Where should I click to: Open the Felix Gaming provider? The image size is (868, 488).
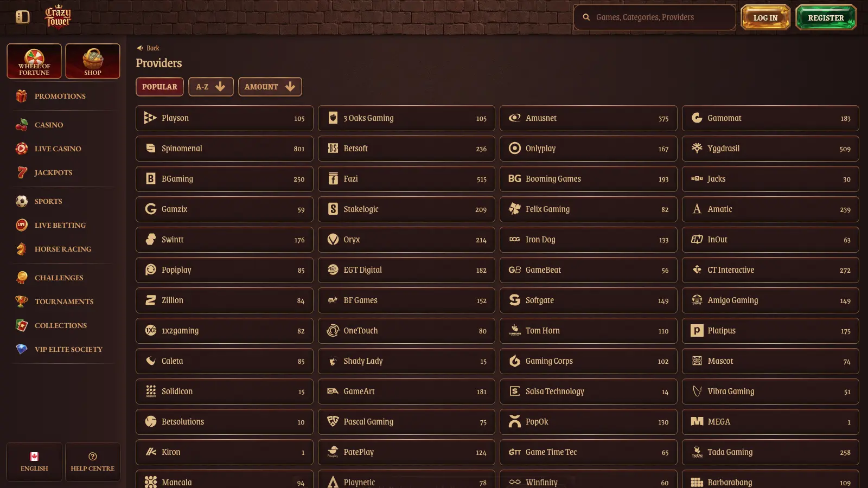(589, 209)
